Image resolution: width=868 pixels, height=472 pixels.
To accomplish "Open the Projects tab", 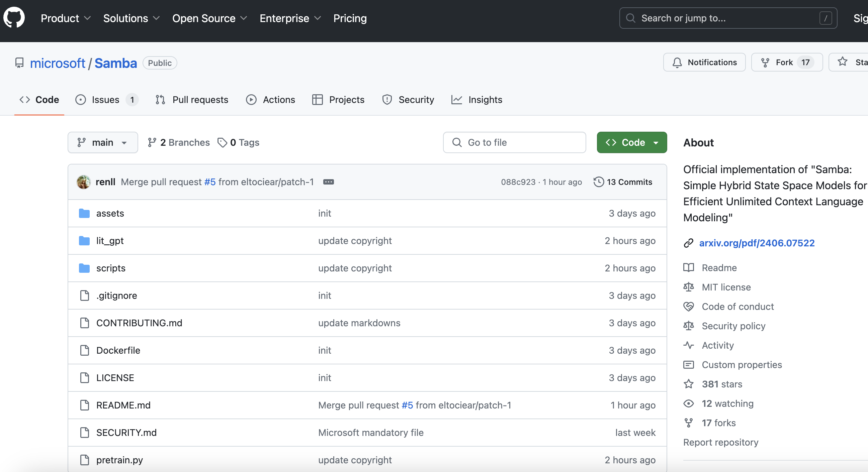I will pyautogui.click(x=338, y=100).
